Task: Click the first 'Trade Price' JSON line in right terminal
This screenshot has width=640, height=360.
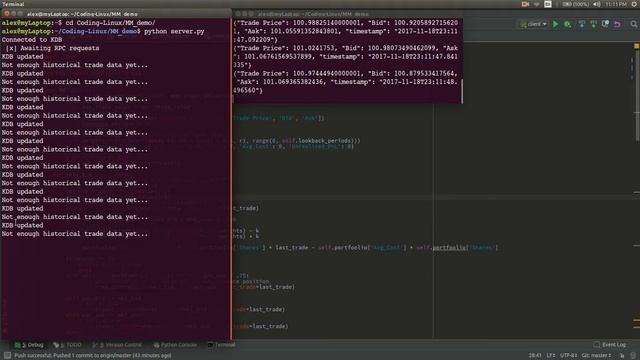Action: point(345,23)
